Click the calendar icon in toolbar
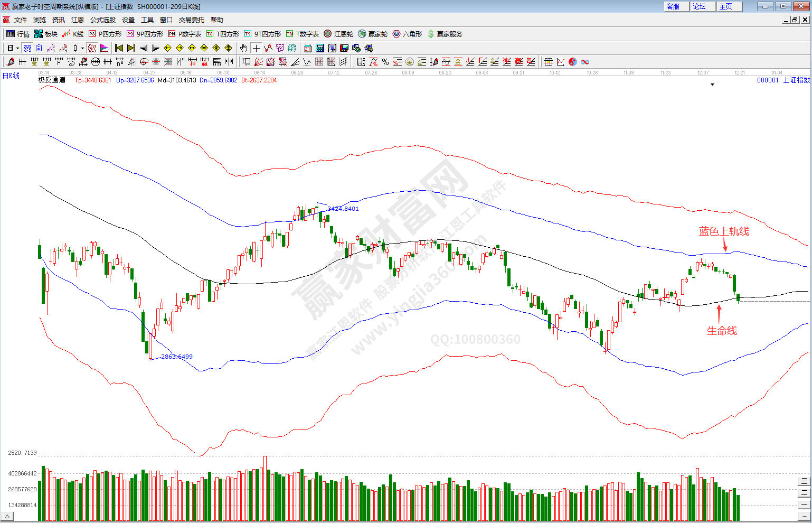Image resolution: width=812 pixels, height=523 pixels. 308,48
